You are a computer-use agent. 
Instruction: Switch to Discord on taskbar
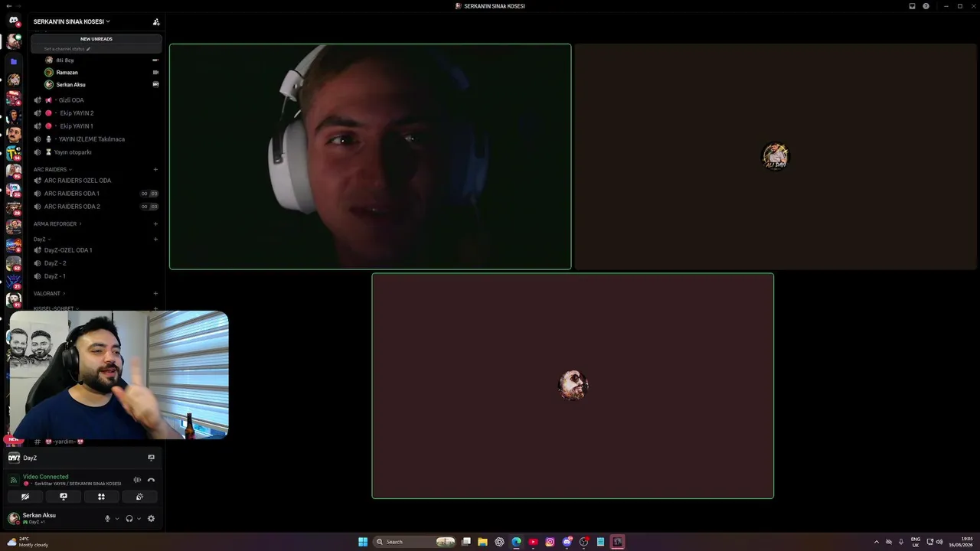[x=567, y=542]
